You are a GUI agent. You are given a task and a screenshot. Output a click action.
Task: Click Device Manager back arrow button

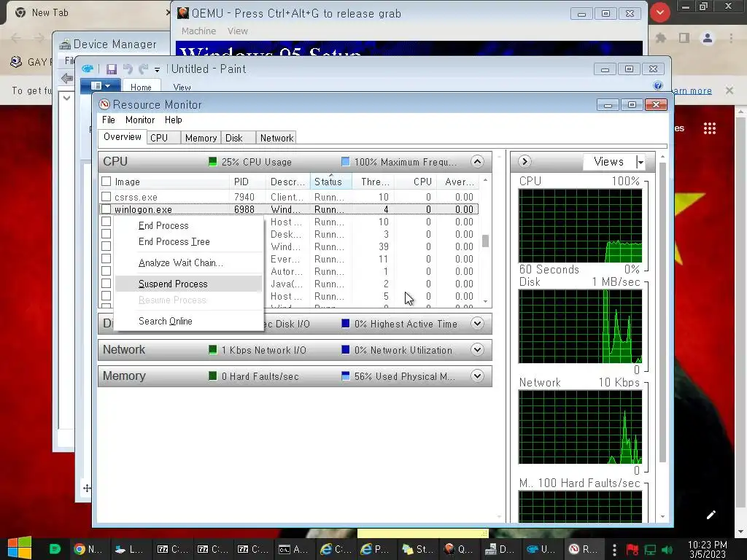[67, 77]
